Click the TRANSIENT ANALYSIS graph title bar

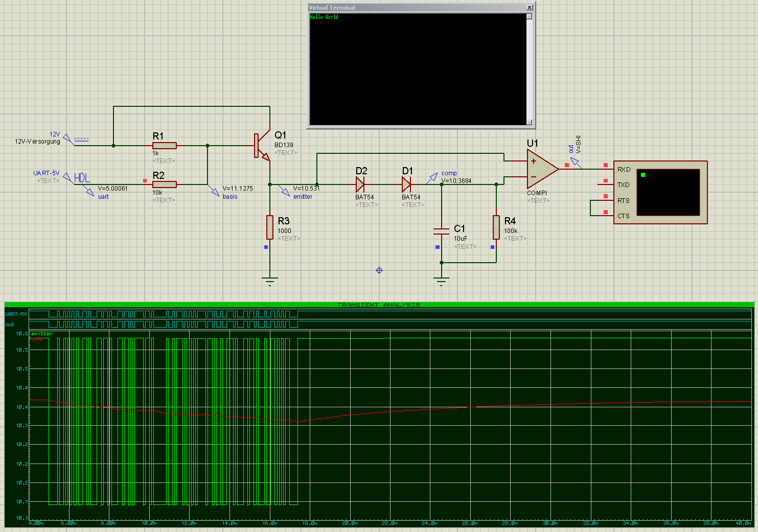click(x=379, y=305)
